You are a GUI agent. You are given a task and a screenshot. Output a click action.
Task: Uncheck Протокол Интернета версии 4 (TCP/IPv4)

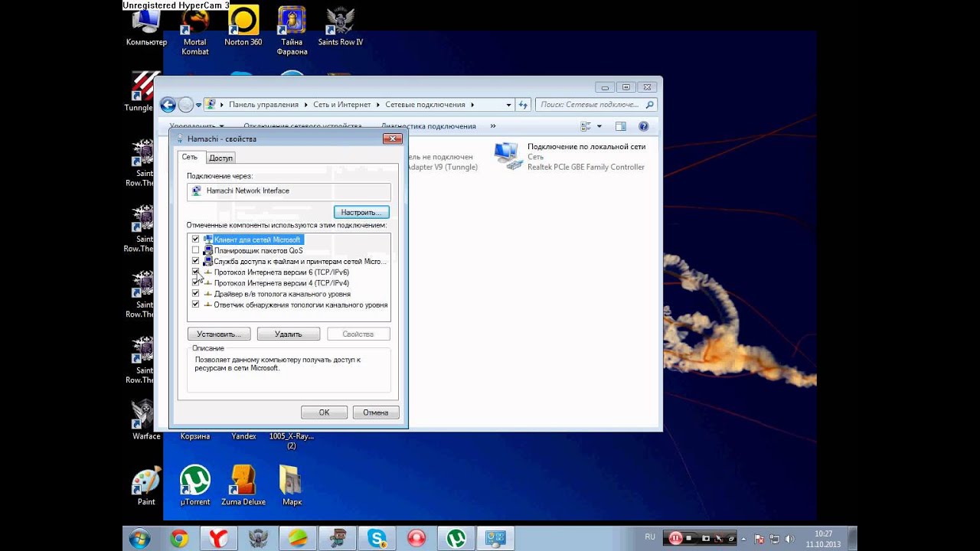click(x=195, y=282)
